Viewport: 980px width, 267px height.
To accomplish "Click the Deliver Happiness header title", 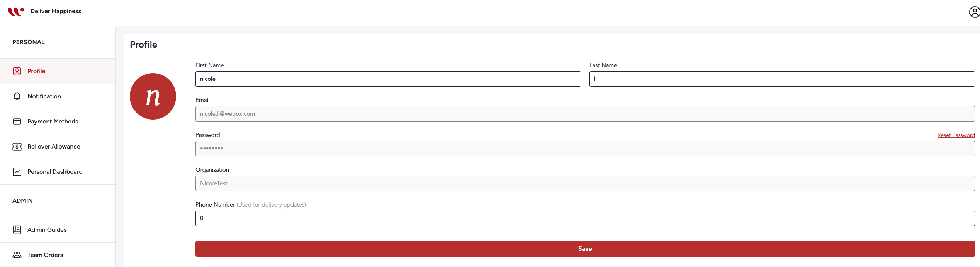I will click(56, 11).
